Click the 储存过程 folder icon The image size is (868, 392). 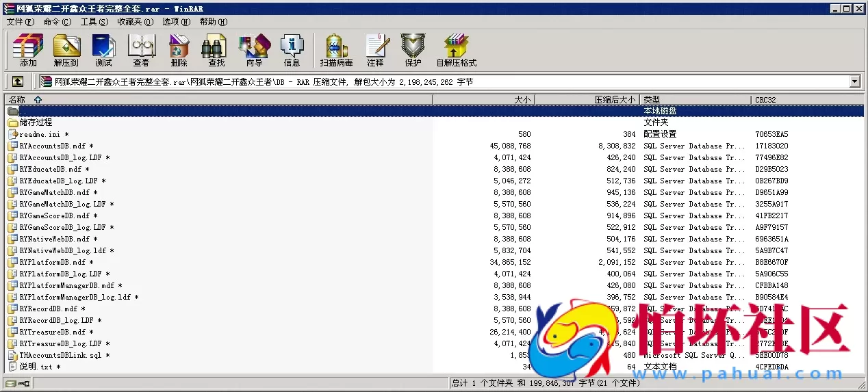click(13, 122)
